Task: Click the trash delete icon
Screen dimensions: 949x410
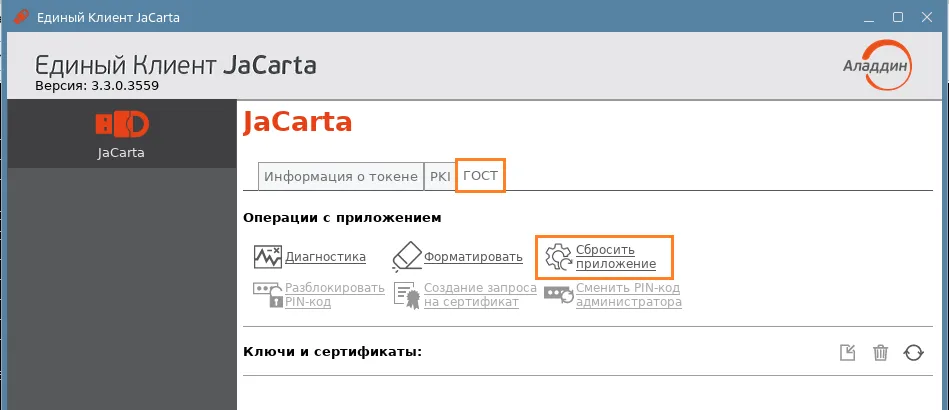Action: point(880,352)
